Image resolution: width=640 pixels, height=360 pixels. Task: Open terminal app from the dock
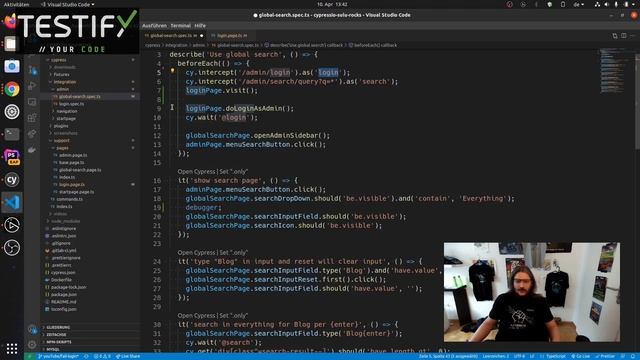tap(12, 134)
